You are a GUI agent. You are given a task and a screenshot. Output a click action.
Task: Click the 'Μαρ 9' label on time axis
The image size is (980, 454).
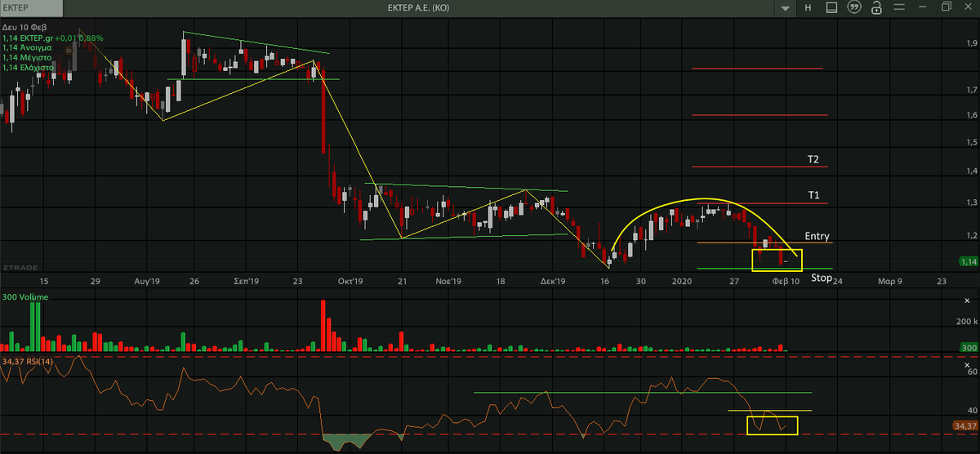pyautogui.click(x=889, y=281)
